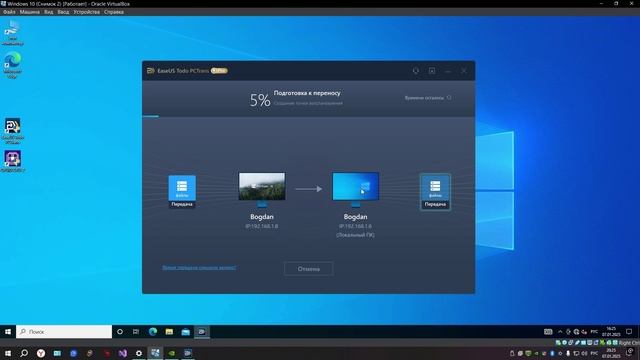Open support headset icon in PCTrans title bar
The image size is (640, 360).
(x=416, y=71)
